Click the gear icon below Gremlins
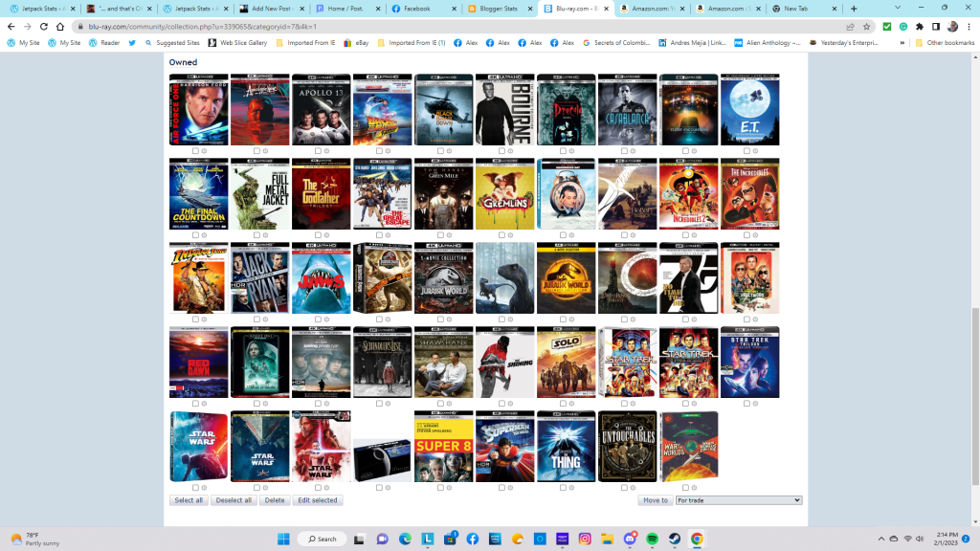 click(x=511, y=235)
